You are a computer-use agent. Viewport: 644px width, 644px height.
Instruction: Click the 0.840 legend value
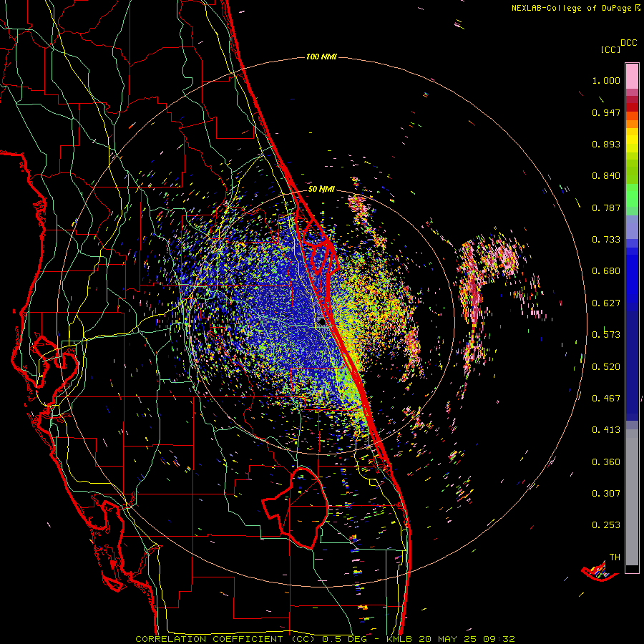click(606, 176)
